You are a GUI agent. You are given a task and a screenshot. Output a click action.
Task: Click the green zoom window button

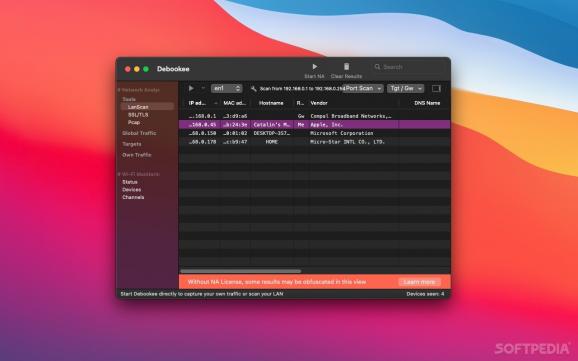pos(146,69)
